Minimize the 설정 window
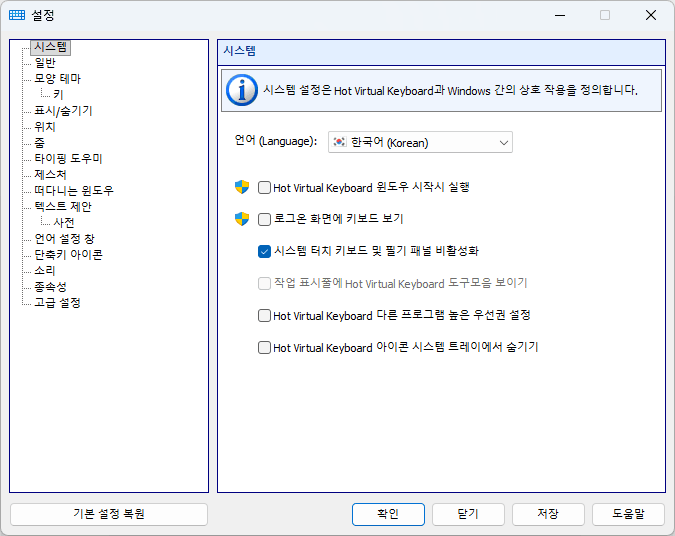 (560, 15)
